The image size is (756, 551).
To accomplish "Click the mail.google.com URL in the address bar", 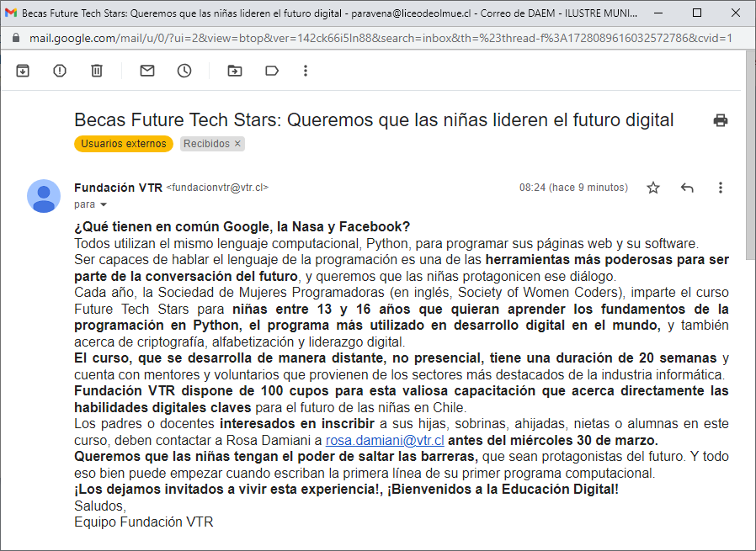I will (381, 38).
